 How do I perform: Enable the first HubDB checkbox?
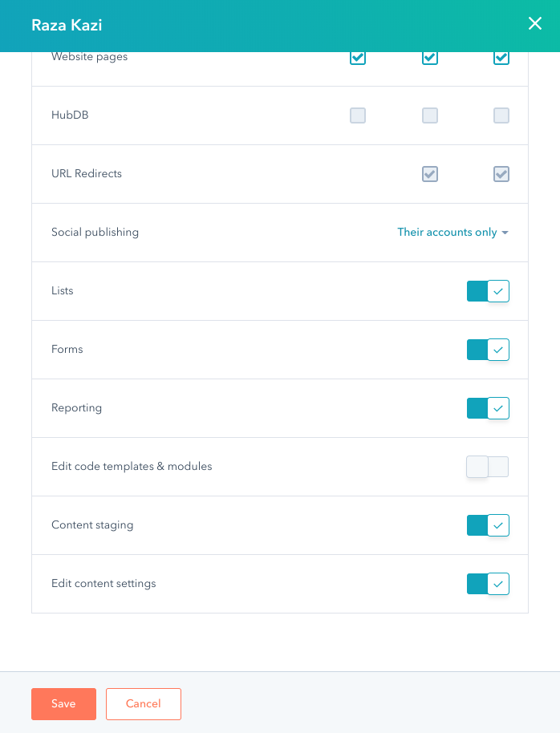click(358, 115)
